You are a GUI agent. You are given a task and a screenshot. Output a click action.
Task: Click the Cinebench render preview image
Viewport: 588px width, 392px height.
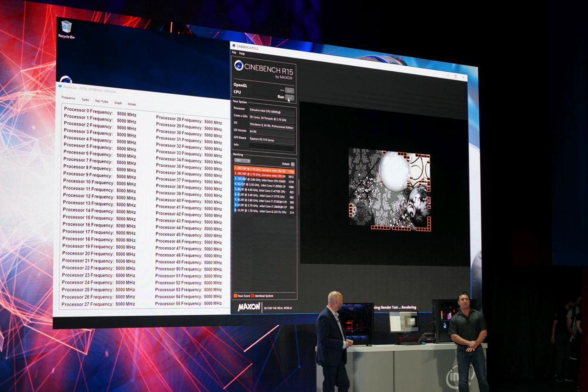click(390, 188)
